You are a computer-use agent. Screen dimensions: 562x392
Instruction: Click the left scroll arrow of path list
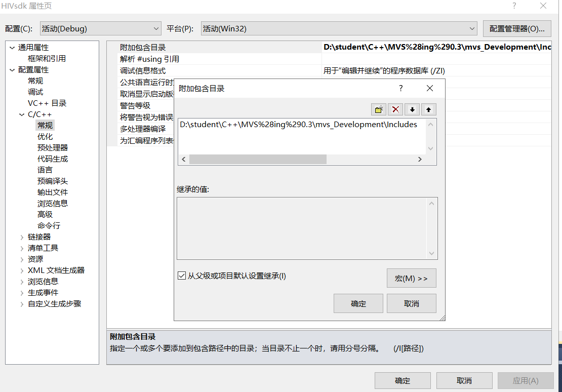tap(183, 159)
